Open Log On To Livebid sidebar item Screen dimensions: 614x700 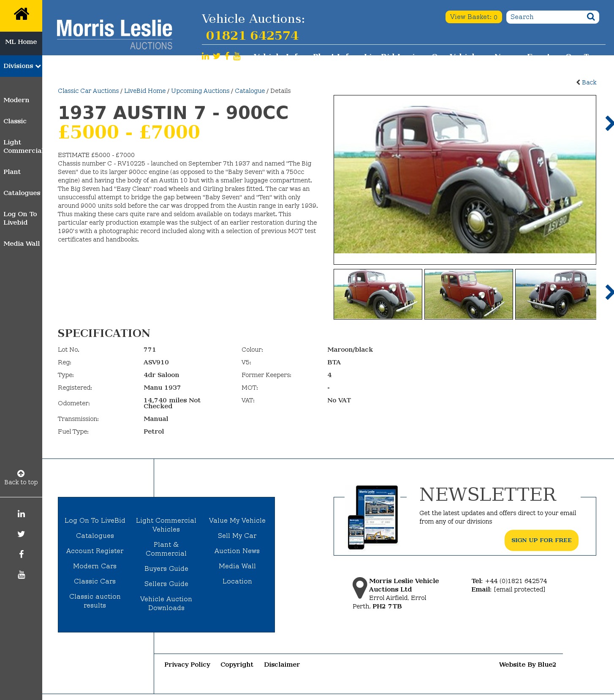click(20, 218)
